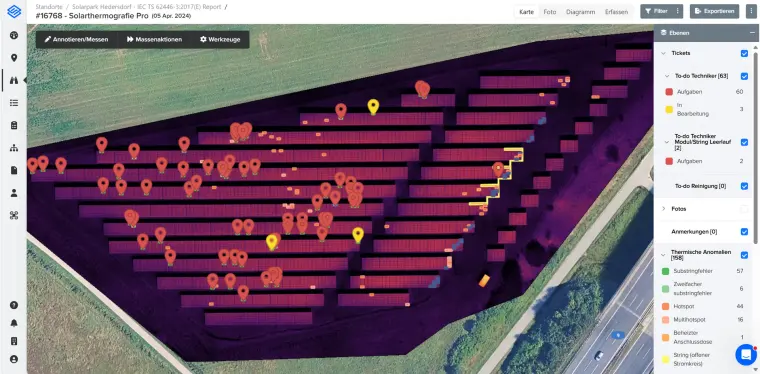Open the drone sidebar icon

pos(14,215)
